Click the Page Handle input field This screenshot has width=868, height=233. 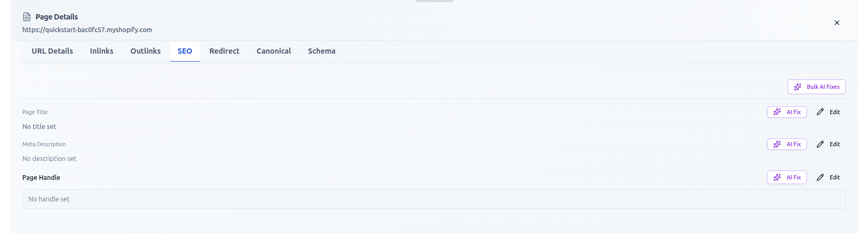(x=433, y=199)
